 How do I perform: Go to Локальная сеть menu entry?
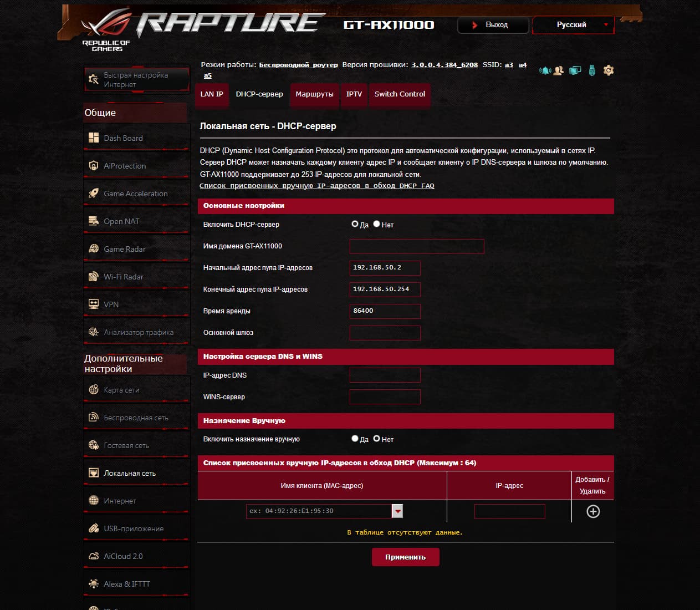point(136,473)
